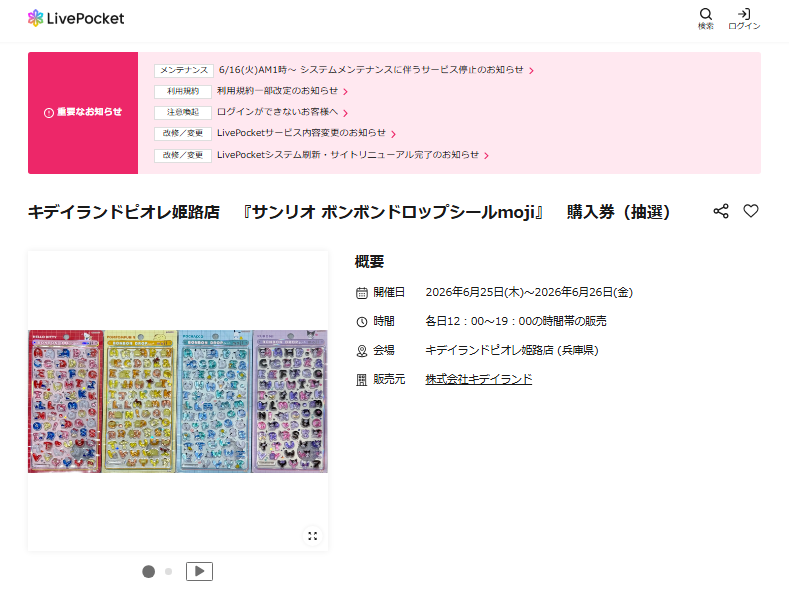
Task: Click chevron after サイトリニューアル notice
Action: tap(487, 156)
